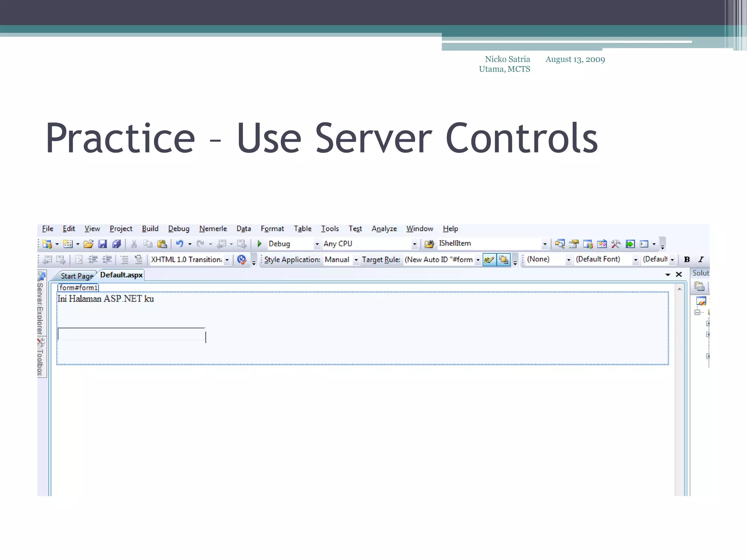
Task: Open the Project menu
Action: click(x=121, y=229)
